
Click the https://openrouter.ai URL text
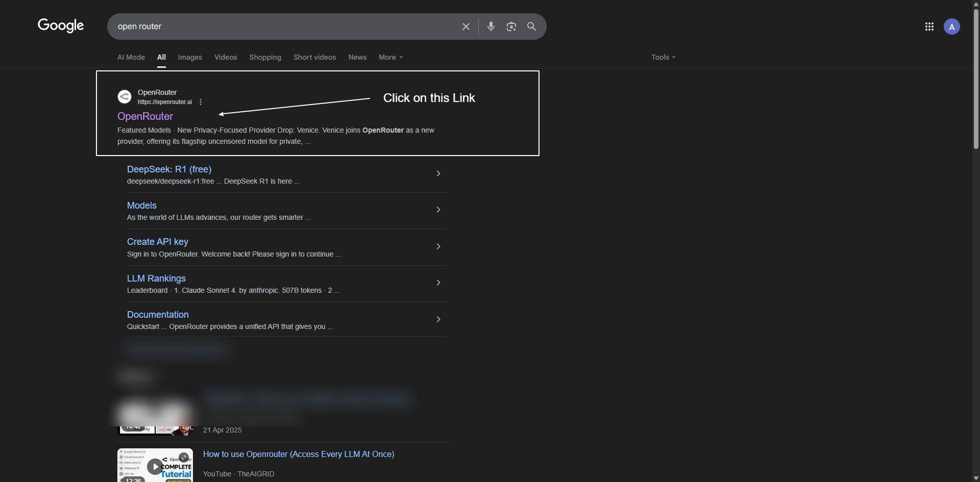165,102
